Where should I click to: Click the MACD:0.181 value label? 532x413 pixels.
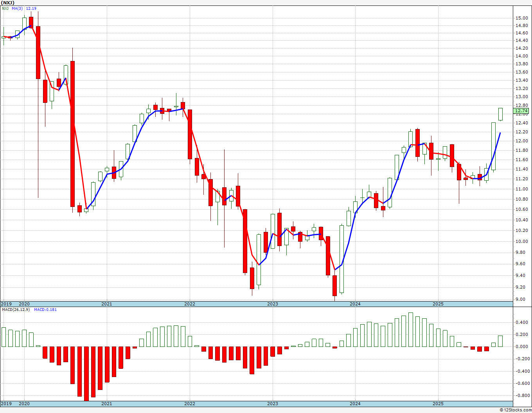coord(45,310)
